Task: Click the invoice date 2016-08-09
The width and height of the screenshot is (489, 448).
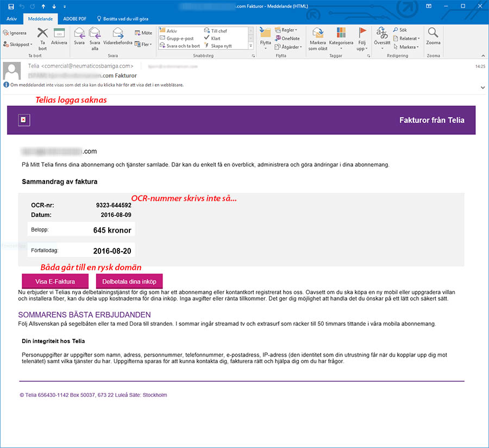Action: [x=116, y=215]
